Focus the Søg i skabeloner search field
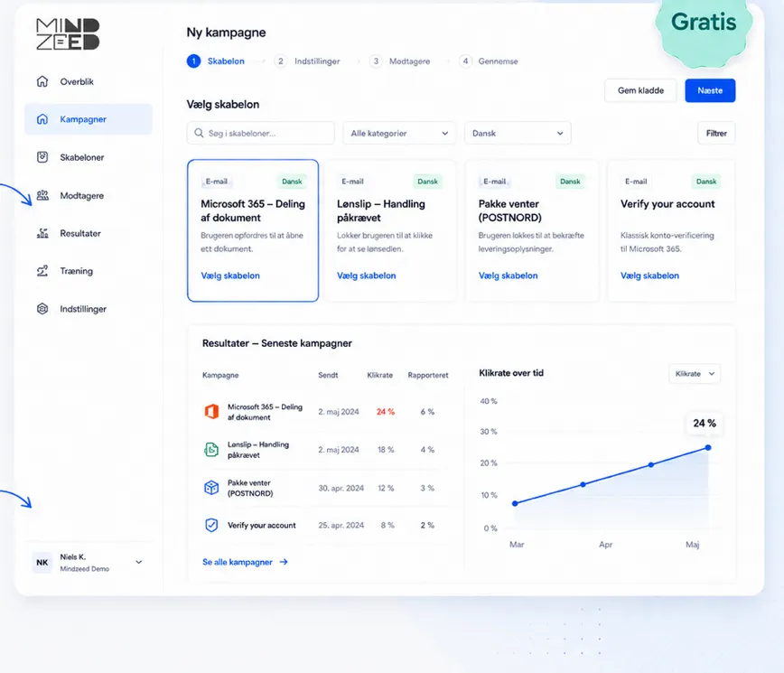 point(260,133)
